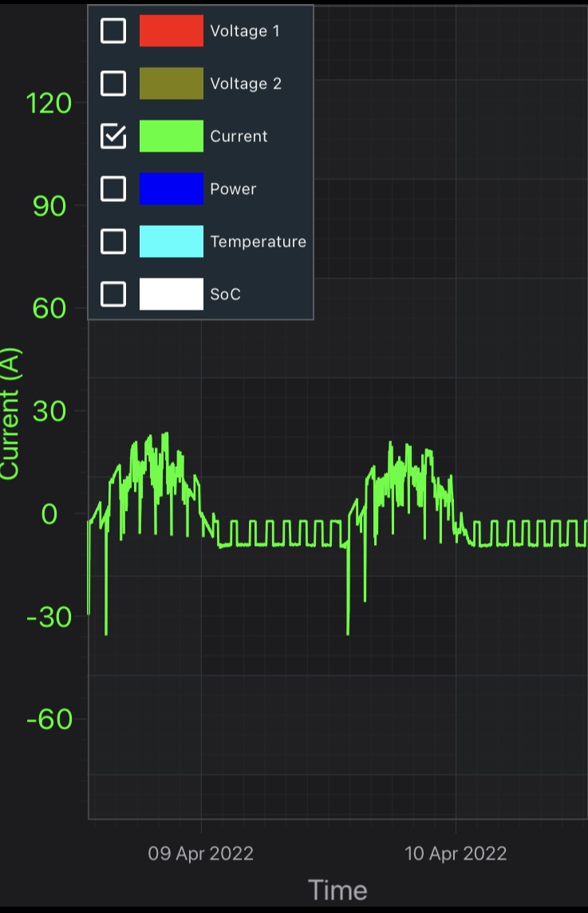Screen dimensions: 588x913
Task: Click the cyan Temperature color swatch
Action: [172, 241]
